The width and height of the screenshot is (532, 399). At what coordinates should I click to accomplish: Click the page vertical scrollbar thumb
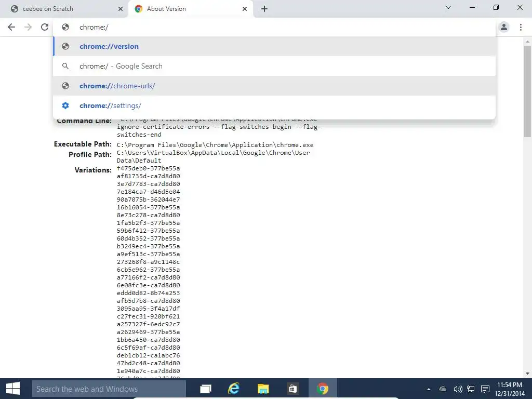(527, 91)
